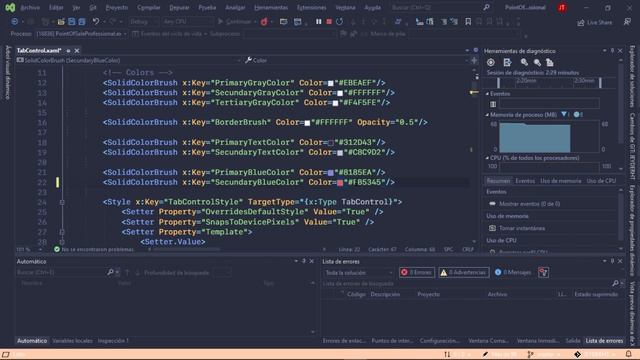Pause debugging with the pause icon
The height and width of the screenshot is (360, 640).
click(318, 22)
